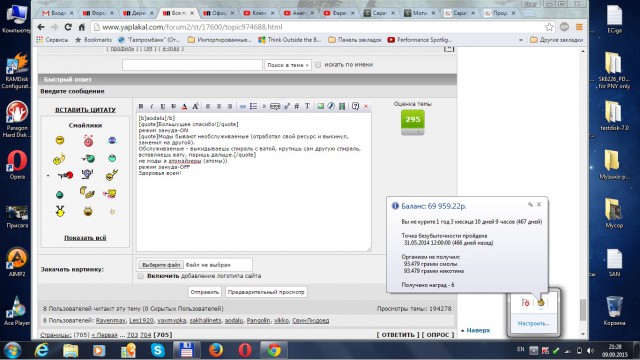Screen dimensions: 640x360
Task: Click the 'Наверх' back-to-top link
Action: point(478,330)
